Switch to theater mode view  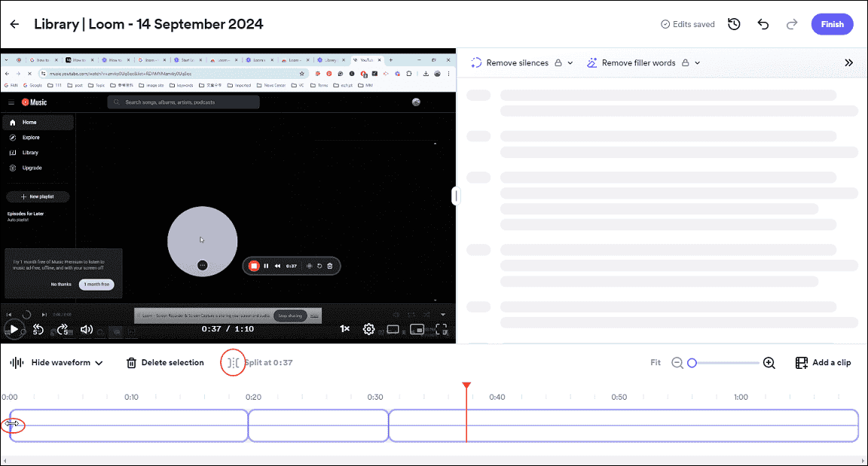[393, 330]
